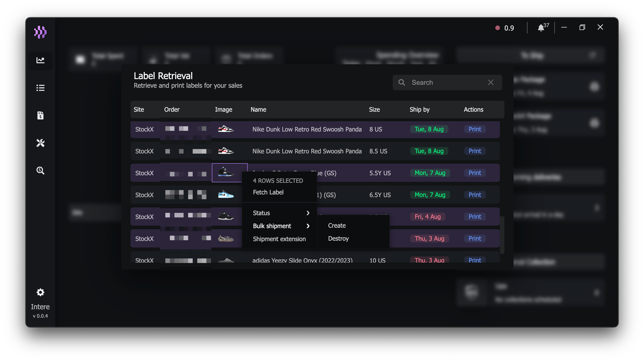
Task: Click the blue sneaker thumbnail in 6.5Y row
Action: point(226,195)
